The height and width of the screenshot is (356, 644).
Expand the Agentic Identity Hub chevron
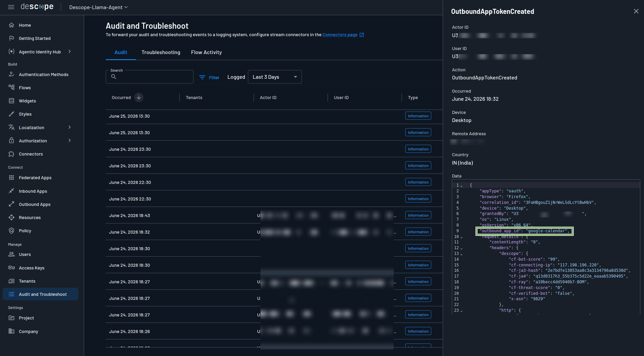[70, 51]
